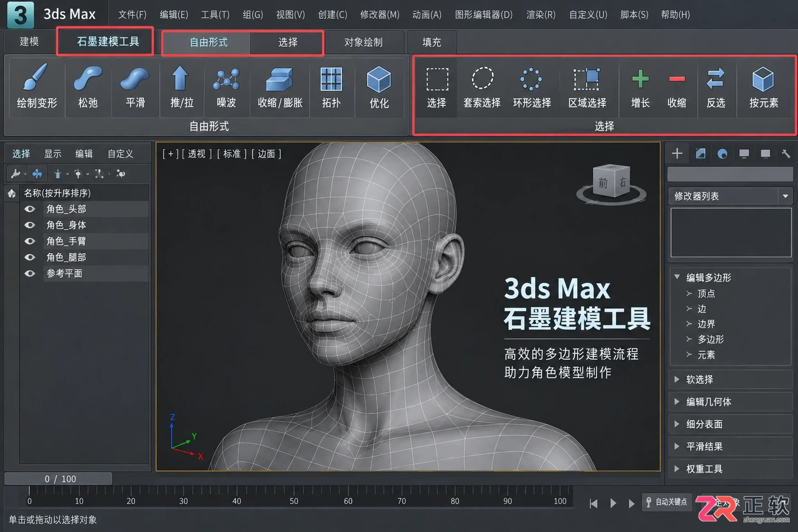This screenshot has width=798, height=532.
Task: Click the 0 / 100 time slider
Action: click(x=59, y=479)
